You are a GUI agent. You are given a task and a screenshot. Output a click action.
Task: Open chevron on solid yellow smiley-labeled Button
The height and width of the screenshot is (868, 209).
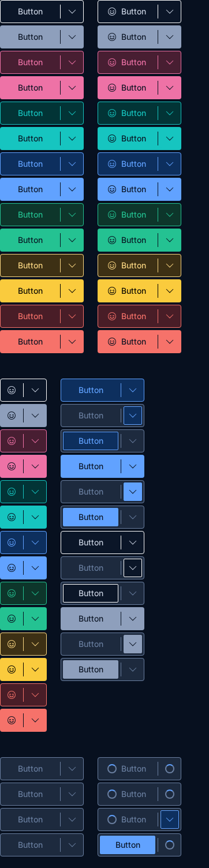170,291
